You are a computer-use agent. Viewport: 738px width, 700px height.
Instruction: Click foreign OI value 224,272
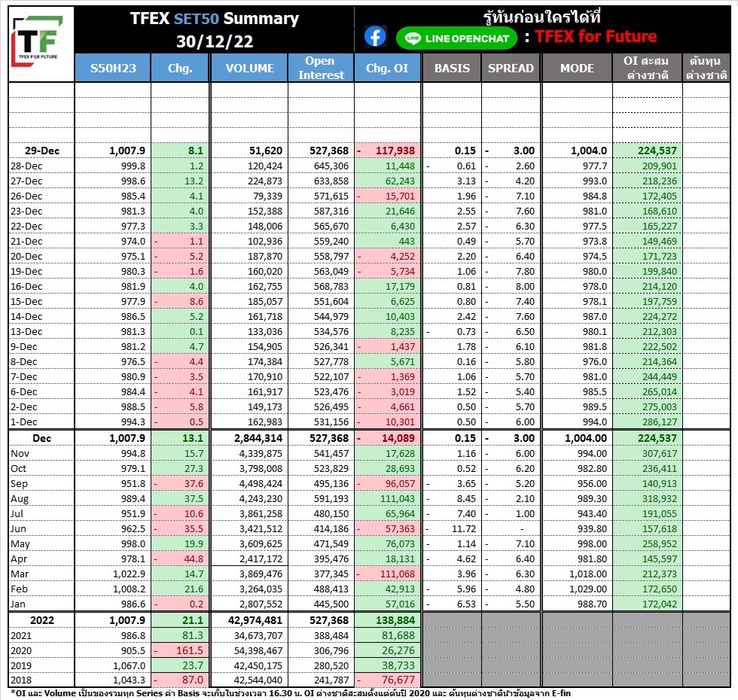[660, 317]
